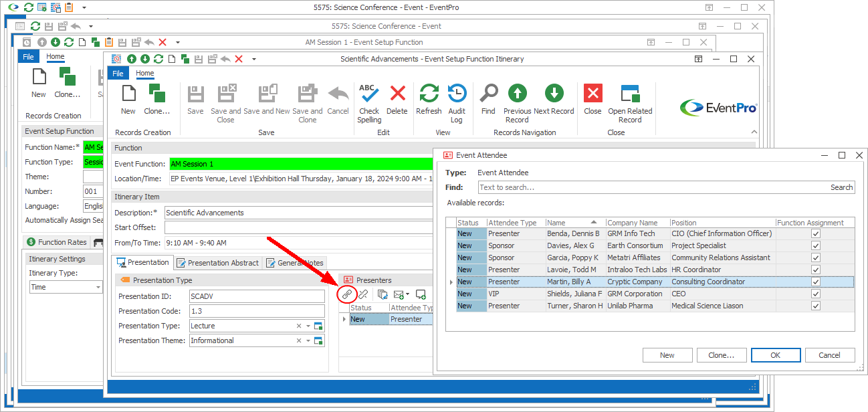Screen dimensions: 868x412
Task: Click the clone records icon in Presenters toolbar
Action: pos(383,294)
